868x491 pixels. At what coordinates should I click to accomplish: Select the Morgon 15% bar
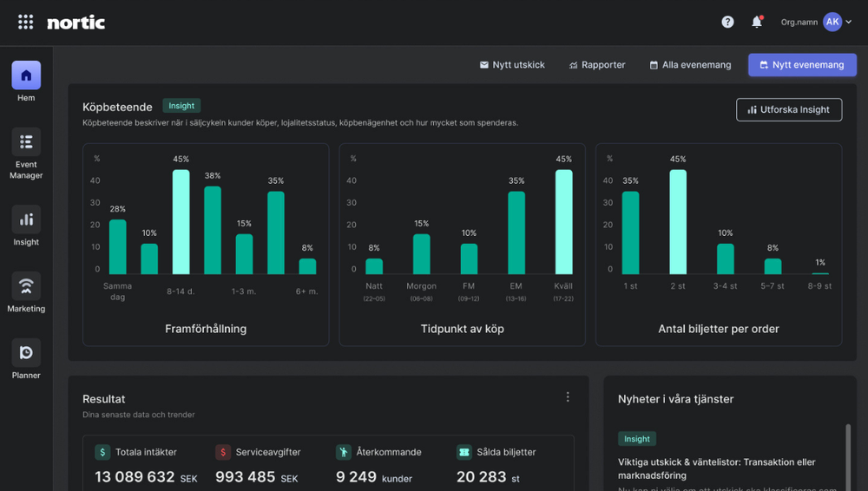[x=421, y=254]
